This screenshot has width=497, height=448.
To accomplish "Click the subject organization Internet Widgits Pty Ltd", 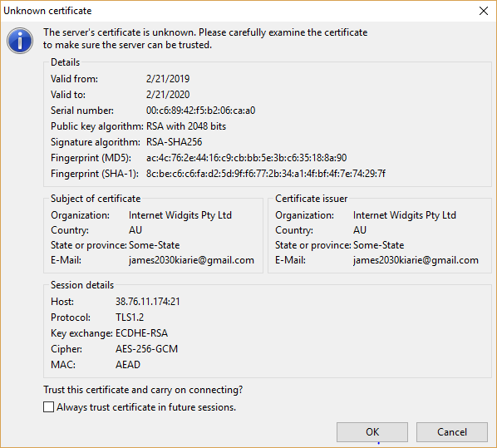I will (x=180, y=215).
